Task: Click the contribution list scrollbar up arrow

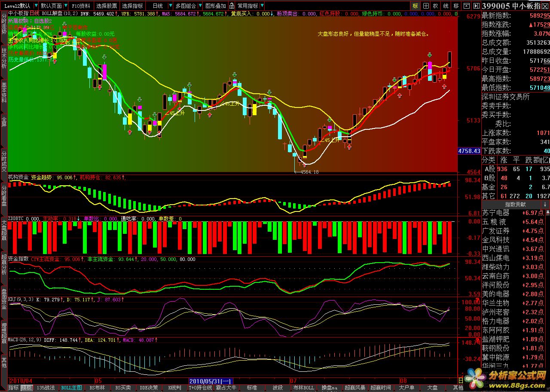Action: tap(547, 212)
